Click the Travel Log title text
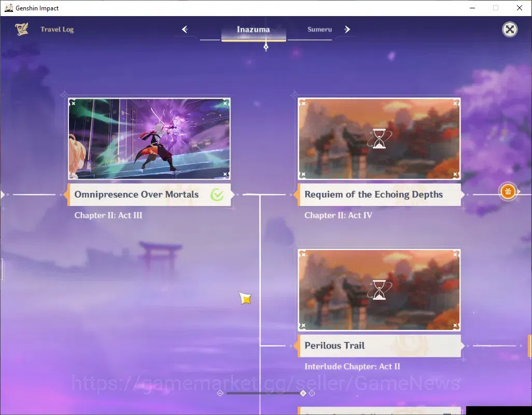 pos(57,30)
